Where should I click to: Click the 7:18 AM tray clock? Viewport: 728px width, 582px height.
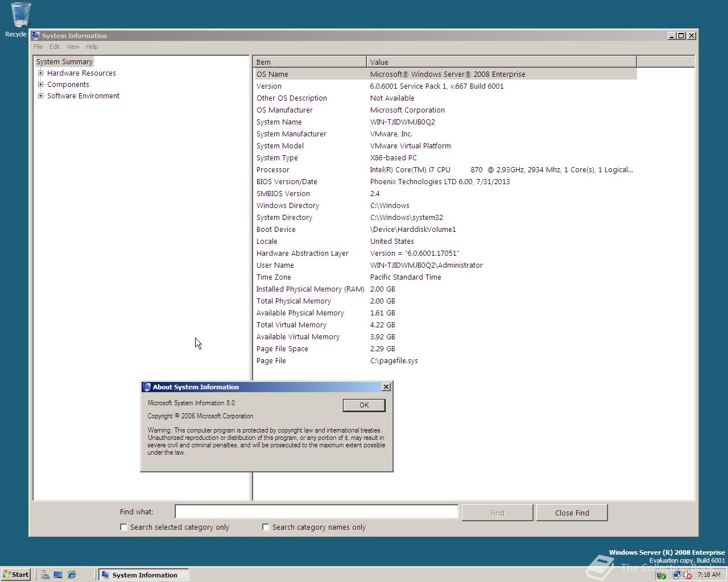click(709, 575)
